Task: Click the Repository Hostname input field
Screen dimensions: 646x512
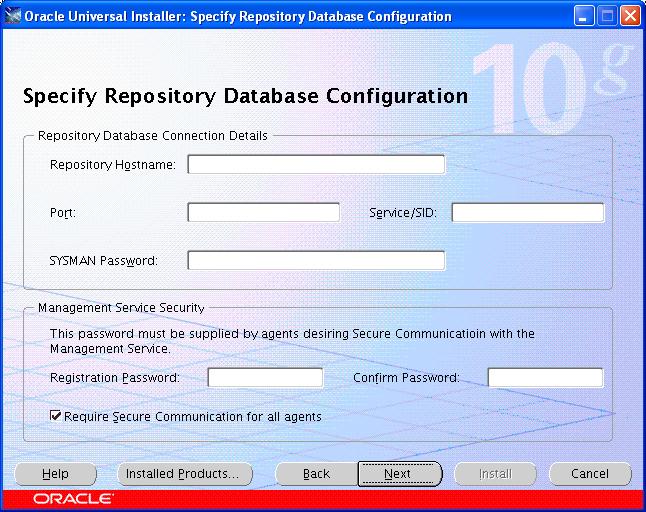Action: pyautogui.click(x=316, y=164)
